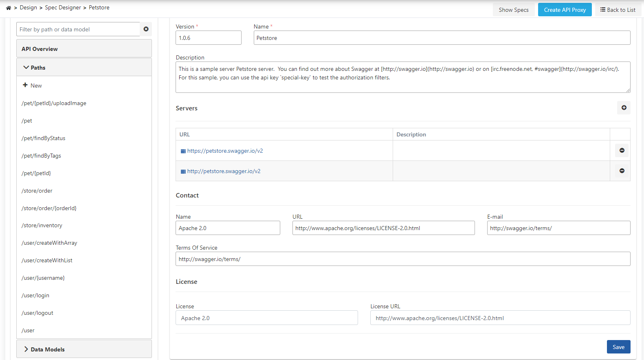Add a New path with plus icon

point(25,85)
